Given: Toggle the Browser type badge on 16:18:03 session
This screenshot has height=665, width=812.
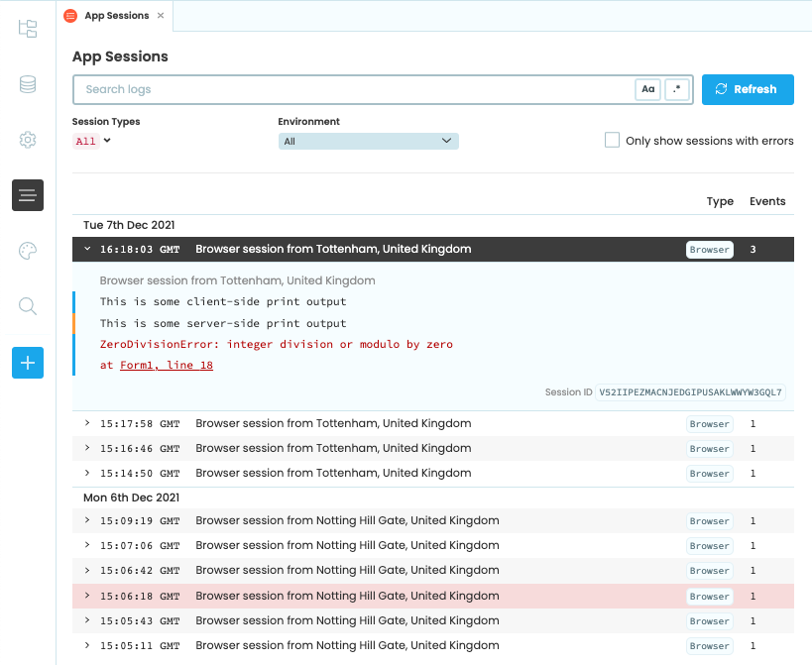Looking at the screenshot, I should tap(709, 249).
